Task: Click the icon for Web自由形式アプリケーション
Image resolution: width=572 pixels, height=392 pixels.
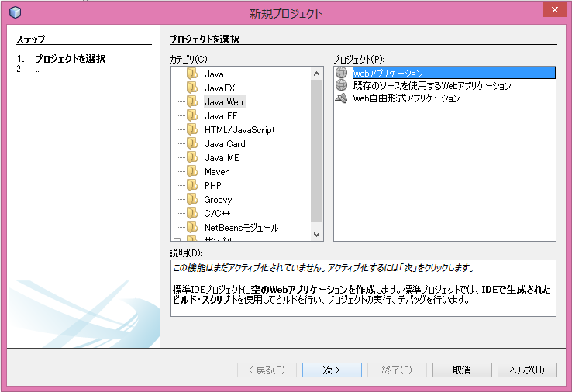Action: [x=342, y=98]
